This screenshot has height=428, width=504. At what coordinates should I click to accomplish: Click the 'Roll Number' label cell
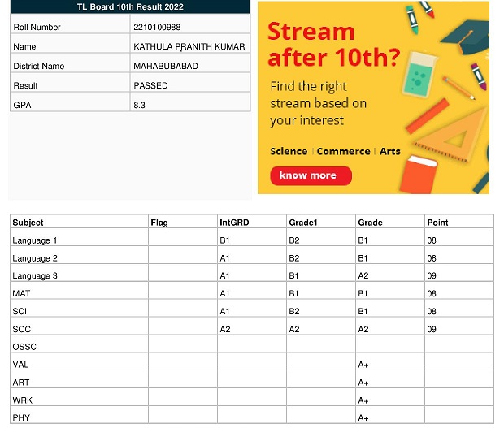click(x=70, y=24)
